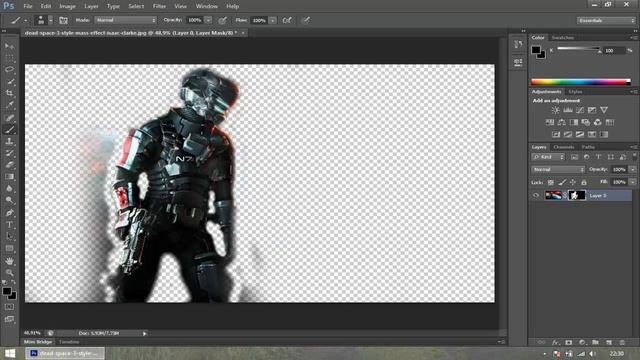Select the Lasso tool

[9, 70]
